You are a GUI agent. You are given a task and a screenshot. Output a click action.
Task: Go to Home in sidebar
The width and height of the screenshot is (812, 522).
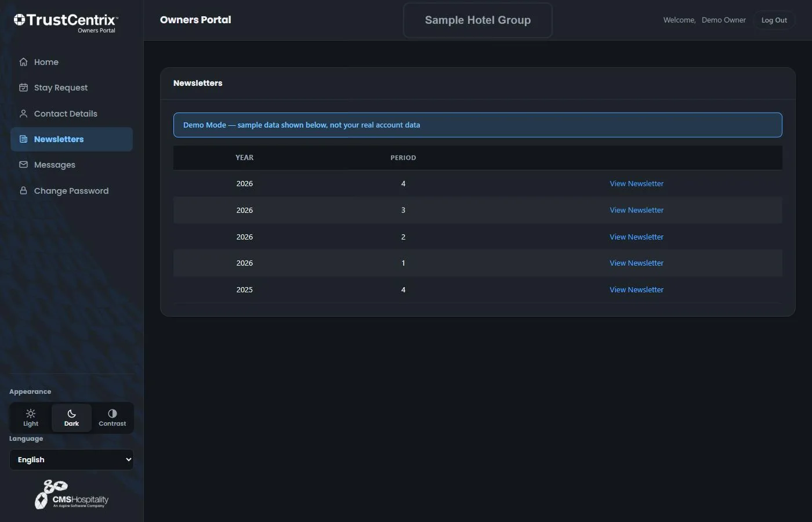[71, 62]
